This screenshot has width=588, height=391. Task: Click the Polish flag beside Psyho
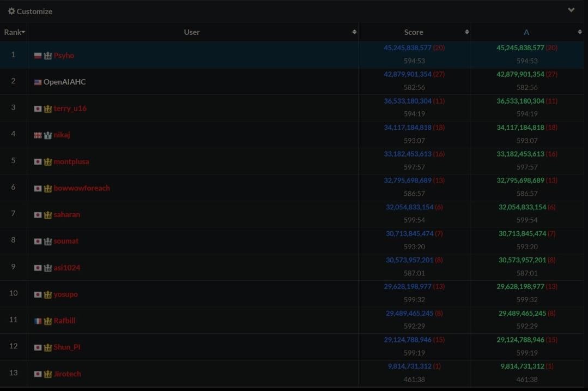pyautogui.click(x=38, y=56)
